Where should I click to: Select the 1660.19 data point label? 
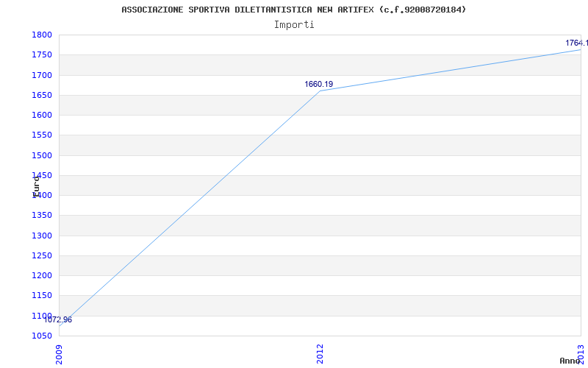click(318, 84)
